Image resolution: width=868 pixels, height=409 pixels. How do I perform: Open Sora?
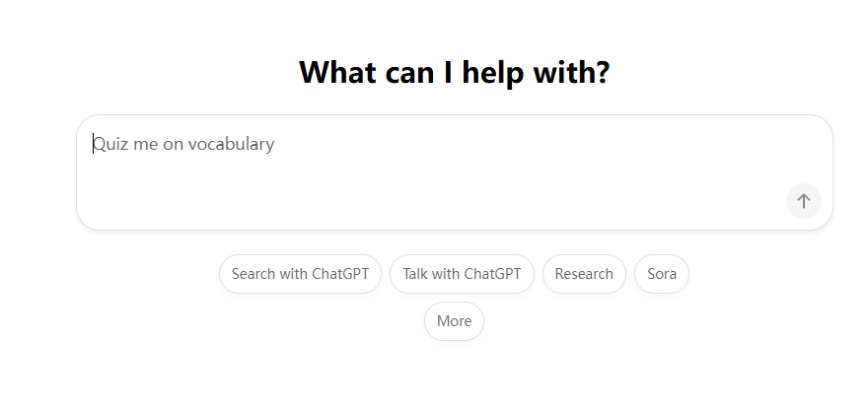(662, 274)
